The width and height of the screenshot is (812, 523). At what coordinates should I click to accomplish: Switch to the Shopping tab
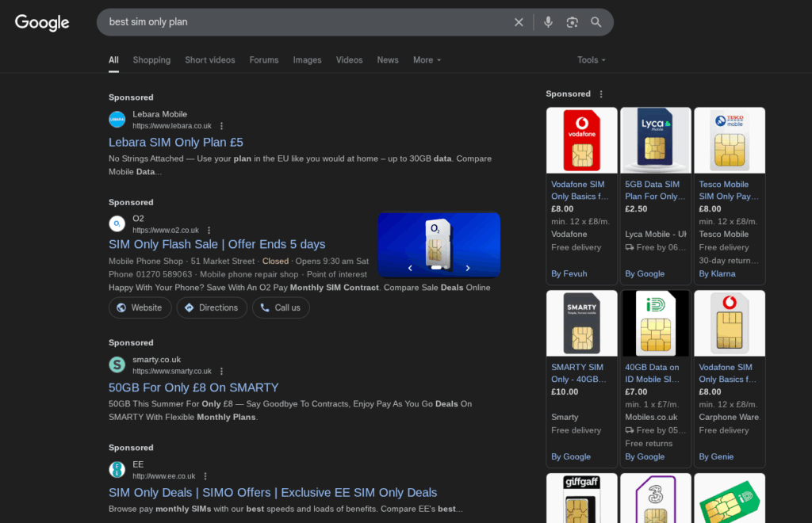[151, 60]
